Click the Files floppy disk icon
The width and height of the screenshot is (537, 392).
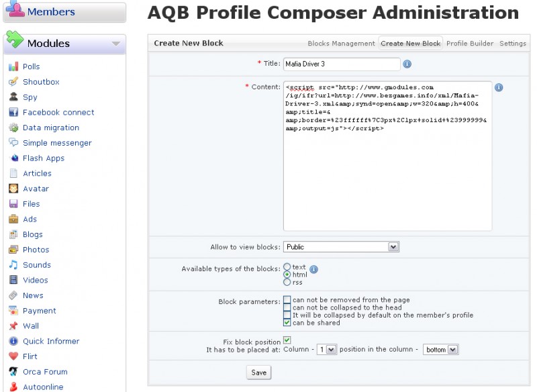pos(13,203)
